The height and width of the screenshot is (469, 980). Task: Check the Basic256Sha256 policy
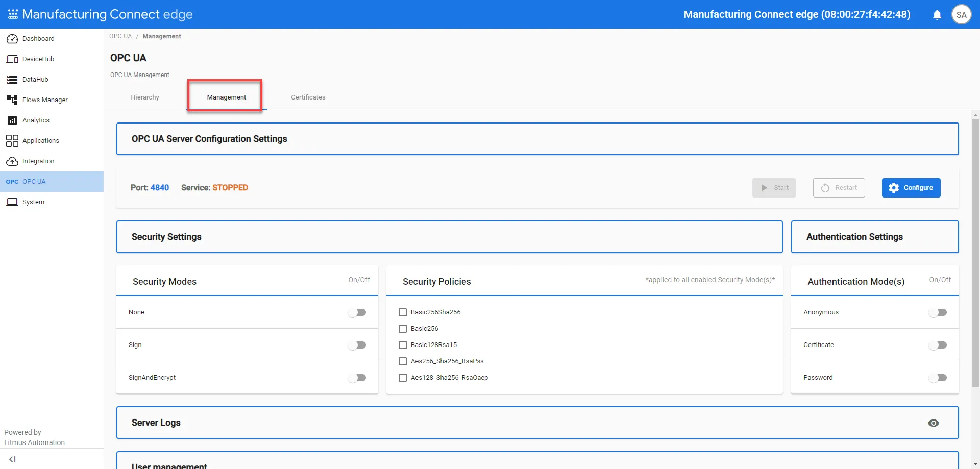click(403, 312)
